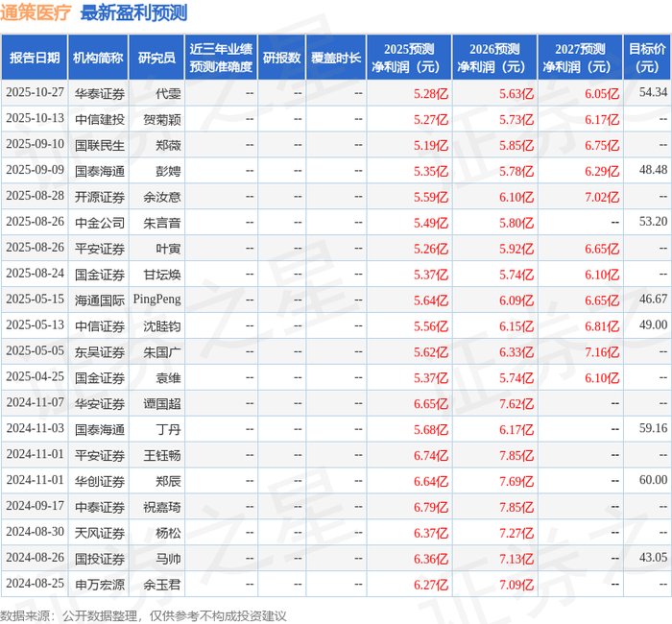Click the 2026预测净利润 column header
672x624 pixels.
[x=494, y=58]
